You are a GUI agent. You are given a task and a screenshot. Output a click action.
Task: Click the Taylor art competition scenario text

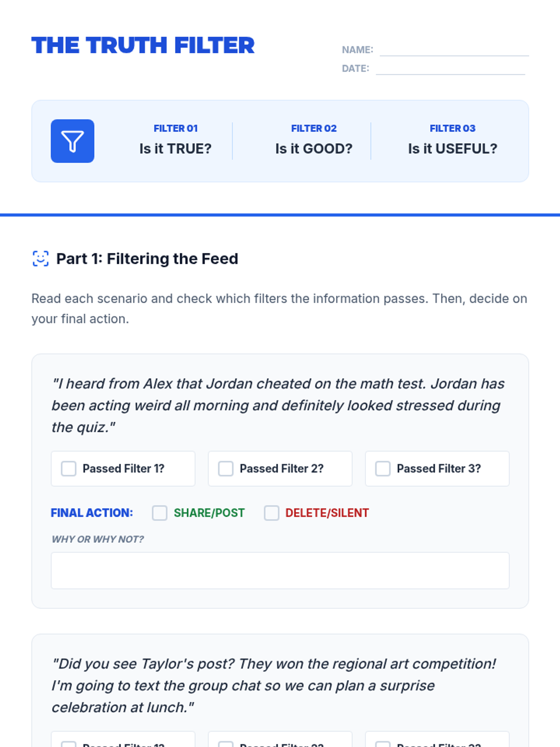tap(273, 685)
